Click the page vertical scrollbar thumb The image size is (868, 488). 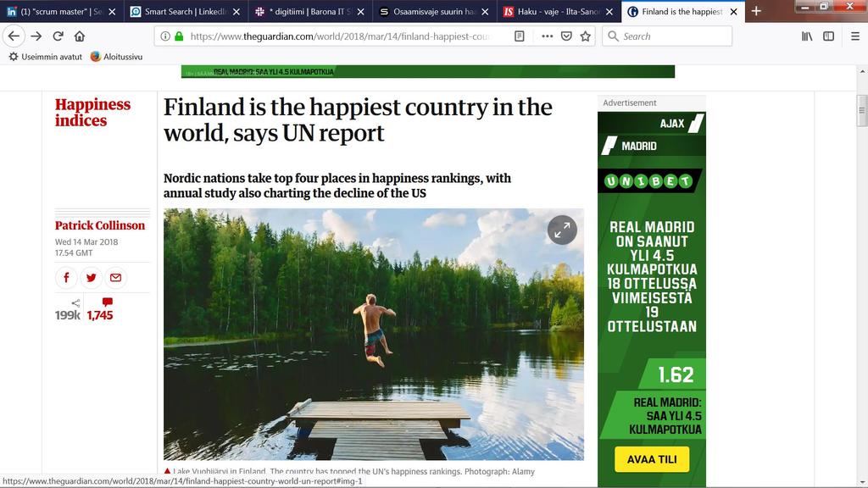point(862,111)
